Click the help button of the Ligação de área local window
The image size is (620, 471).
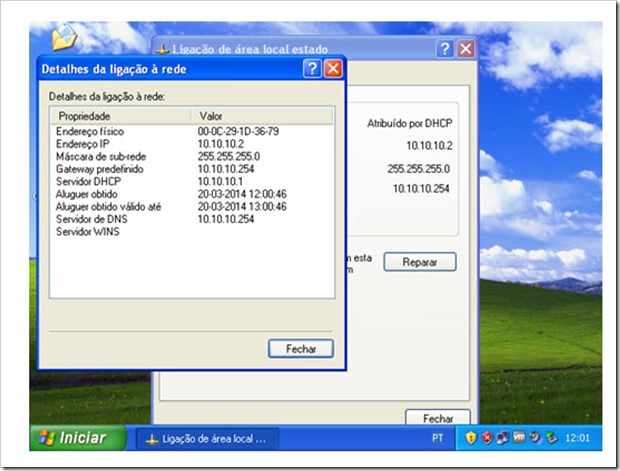(445, 49)
